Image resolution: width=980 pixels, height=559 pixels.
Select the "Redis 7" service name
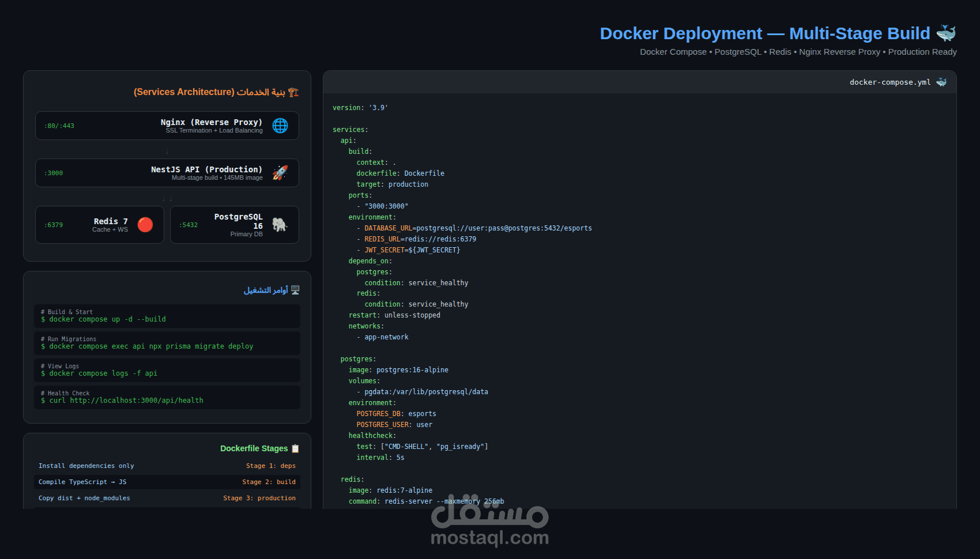tap(111, 221)
